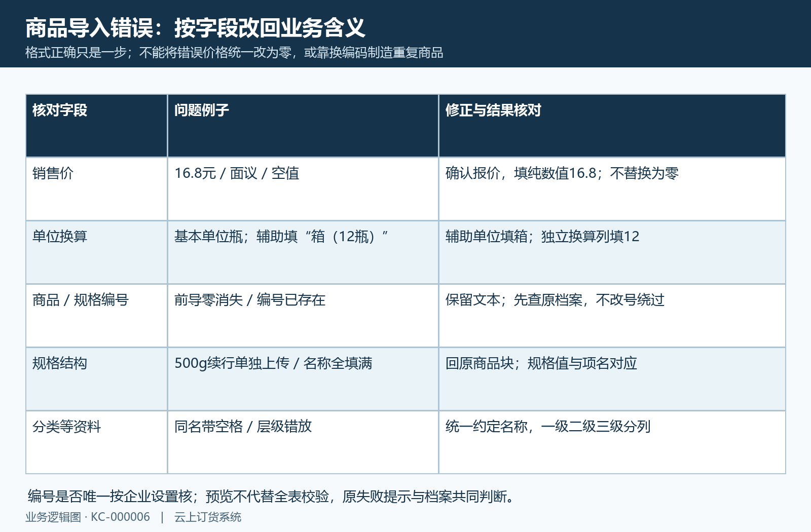Click the footer text 云上订货系统
The image size is (811, 532).
point(208,517)
